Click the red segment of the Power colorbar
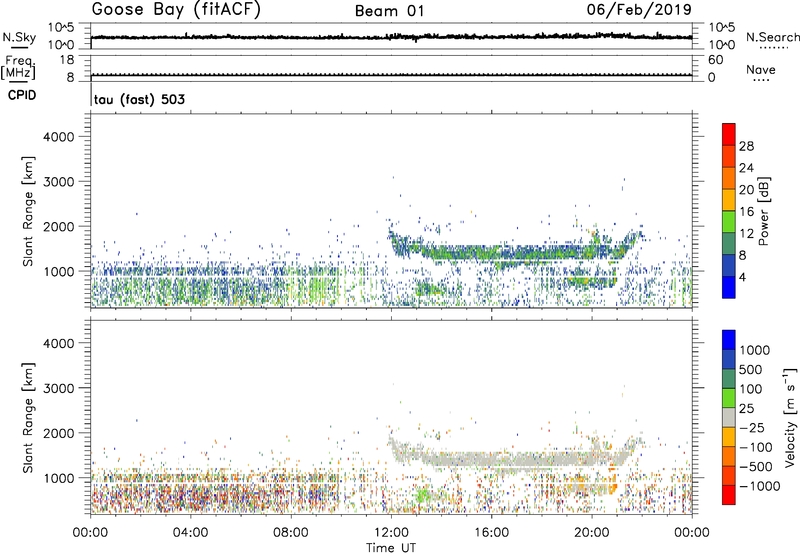The width and height of the screenshot is (800, 554). pos(729,134)
